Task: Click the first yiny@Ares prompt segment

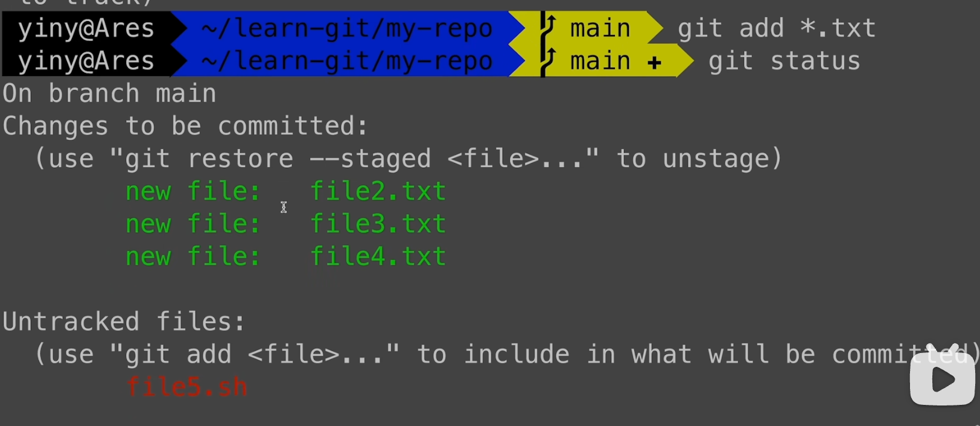Action: pos(86,28)
